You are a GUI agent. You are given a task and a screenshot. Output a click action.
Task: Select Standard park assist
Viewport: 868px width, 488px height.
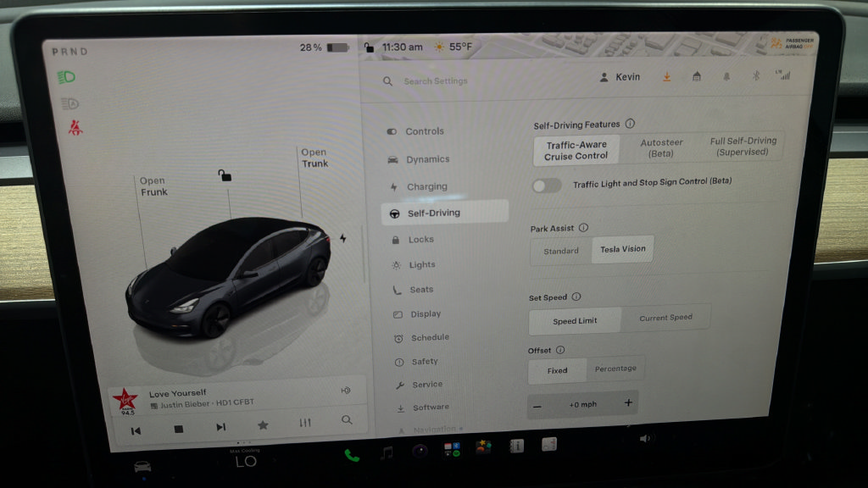[x=561, y=251]
